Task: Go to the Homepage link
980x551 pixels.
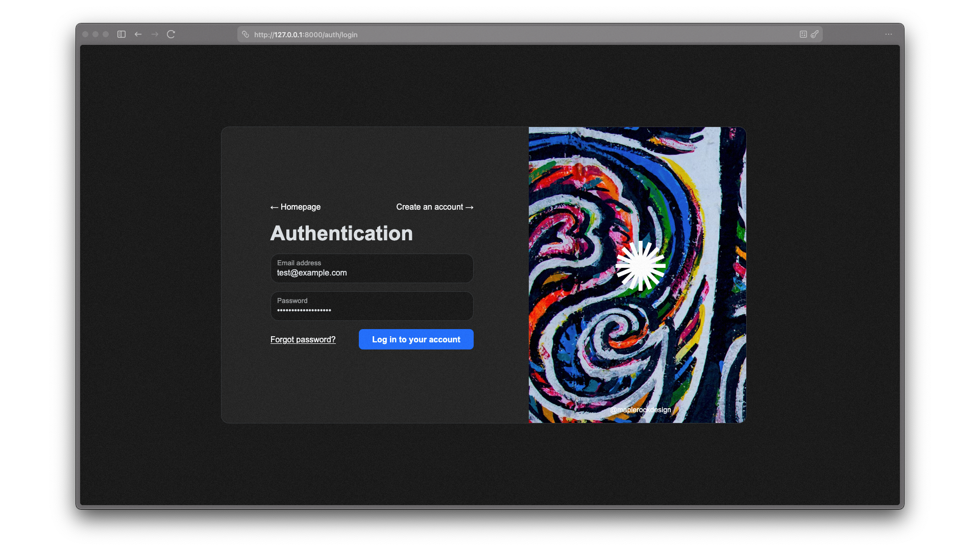Action: [296, 207]
